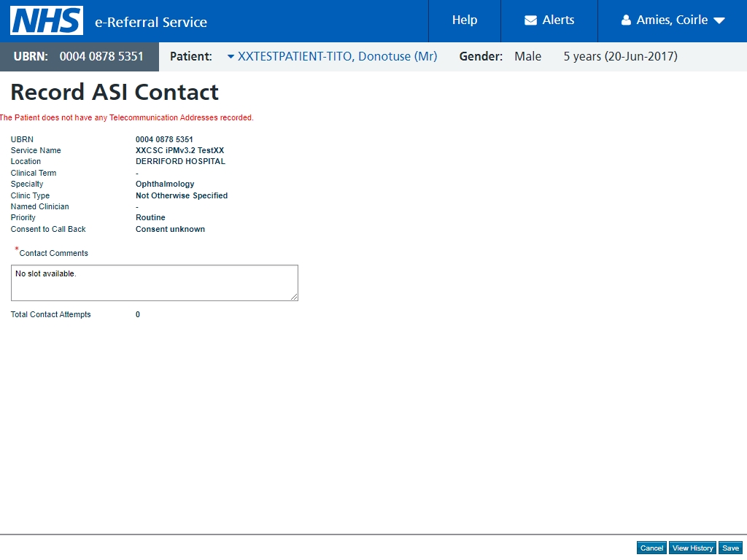Click into the Contact Comments text box

point(155,283)
